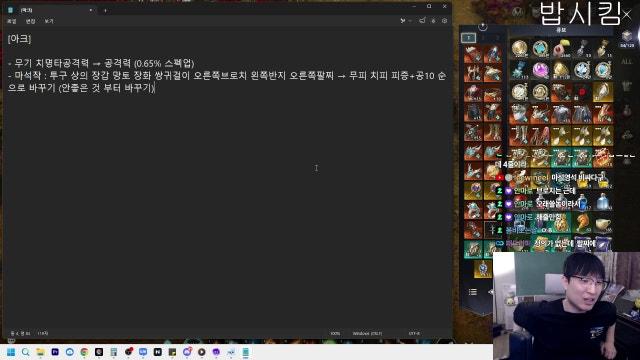Viewport: 640px width, 360px height.
Task: Open File Explorer from the taskbar
Action: pyautogui.click(x=40, y=352)
